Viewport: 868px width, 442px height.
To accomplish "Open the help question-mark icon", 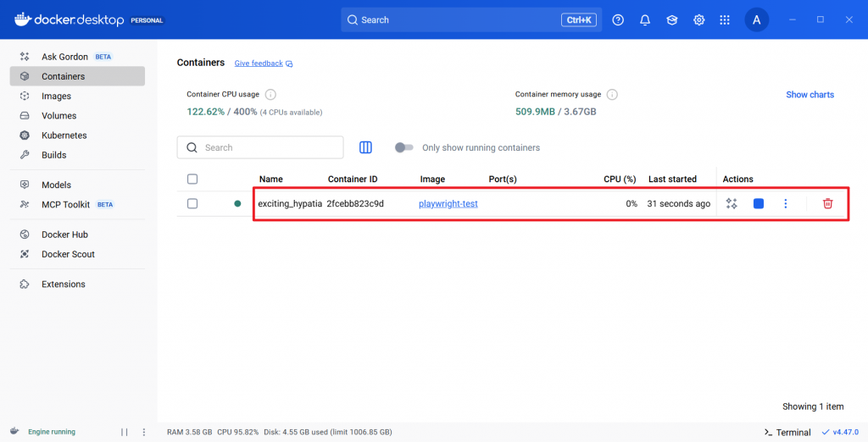I will 618,20.
